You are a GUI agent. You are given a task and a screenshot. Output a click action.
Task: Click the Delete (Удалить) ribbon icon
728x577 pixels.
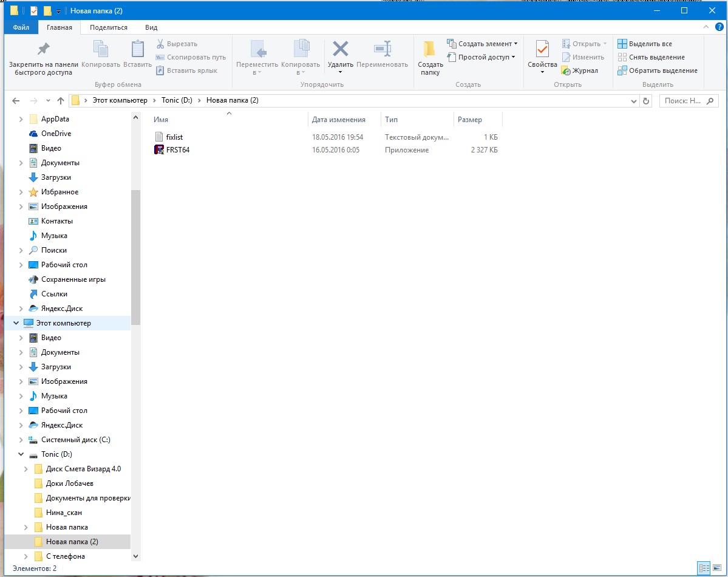pyautogui.click(x=340, y=50)
